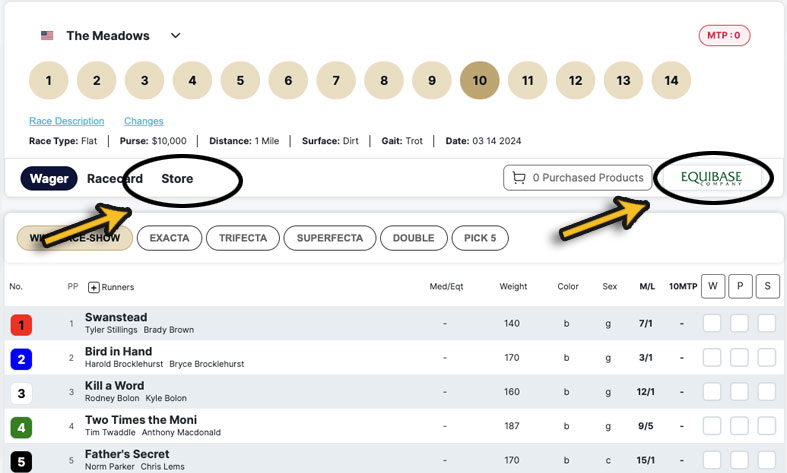This screenshot has width=787, height=473.
Task: Select all runners using W column header
Action: [x=712, y=286]
